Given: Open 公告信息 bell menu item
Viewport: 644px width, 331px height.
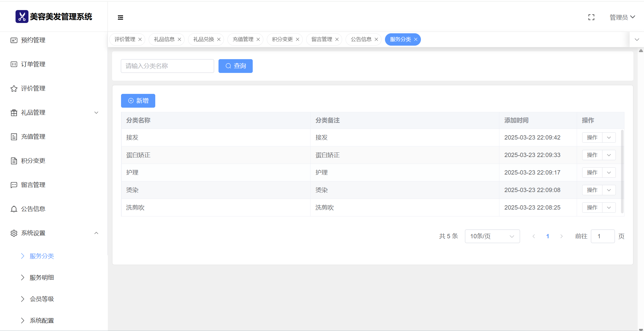Looking at the screenshot, I should pos(33,209).
